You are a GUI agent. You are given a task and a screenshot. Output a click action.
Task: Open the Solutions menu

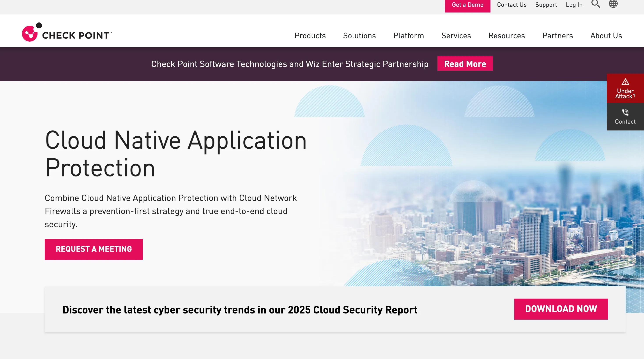coord(359,36)
